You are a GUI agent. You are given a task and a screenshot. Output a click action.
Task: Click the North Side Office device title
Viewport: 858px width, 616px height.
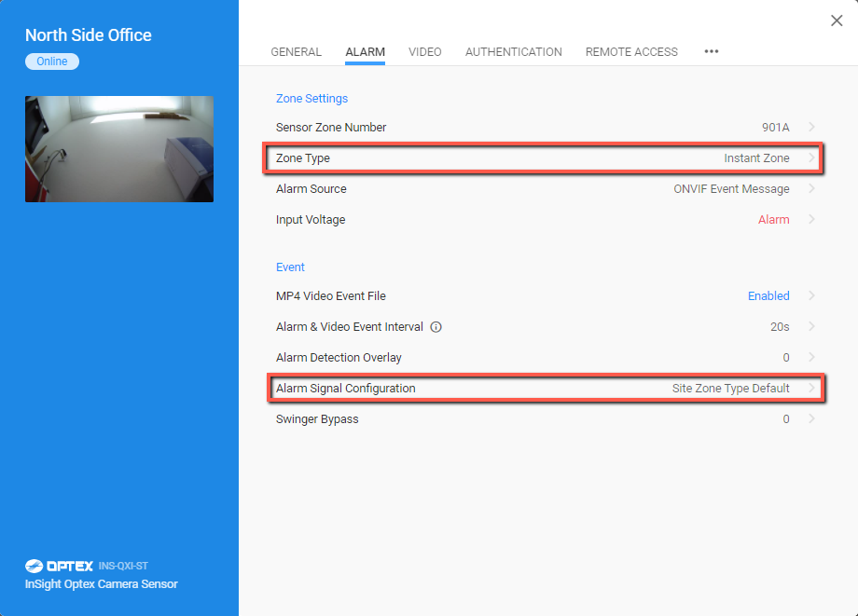[x=88, y=35]
